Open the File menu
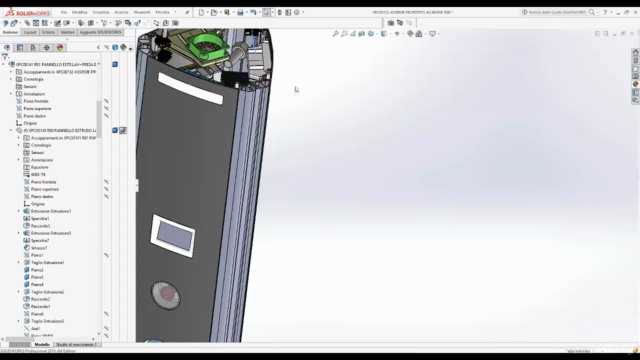The image size is (640, 360). [64, 12]
